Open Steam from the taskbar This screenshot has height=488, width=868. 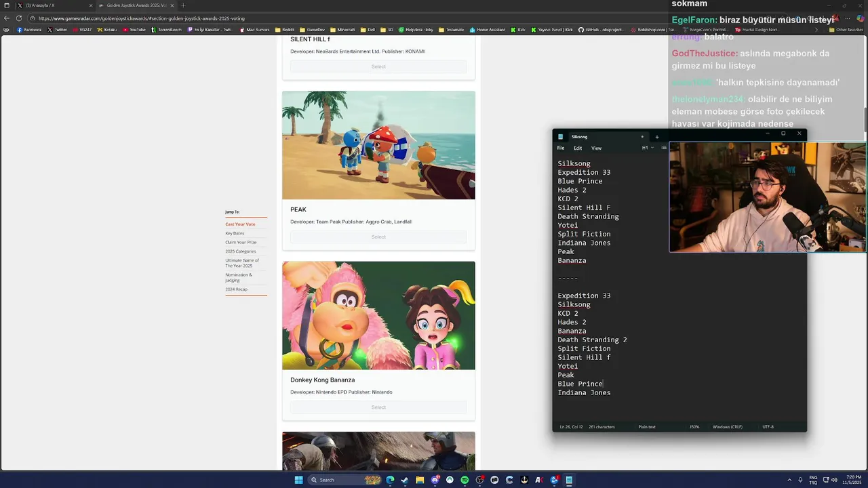point(405,480)
